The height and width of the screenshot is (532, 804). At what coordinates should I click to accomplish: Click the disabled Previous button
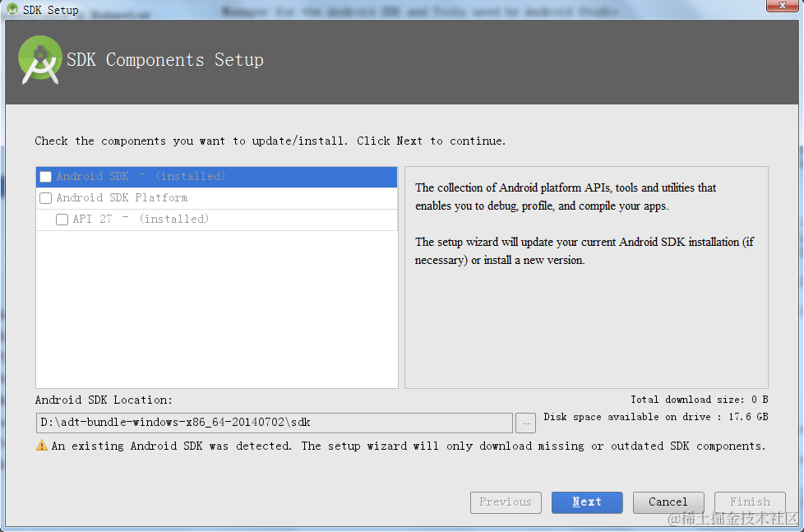[506, 502]
